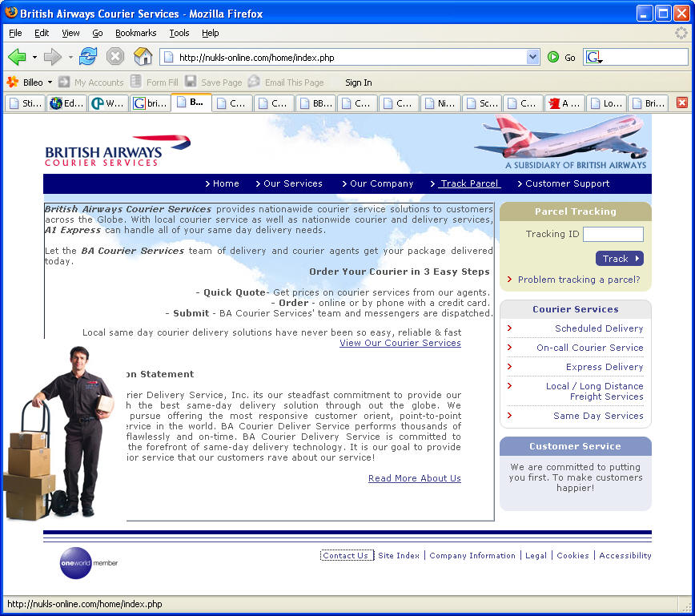Close the current tab with the red X

681,103
